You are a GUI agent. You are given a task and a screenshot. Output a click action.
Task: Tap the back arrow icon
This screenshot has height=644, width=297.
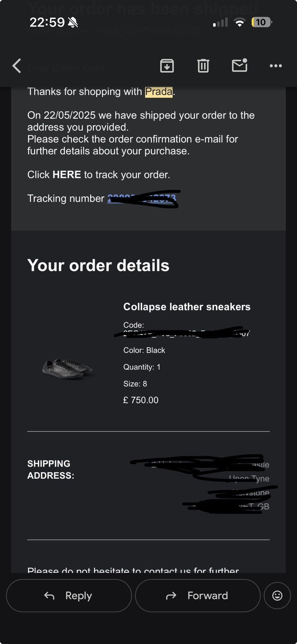coord(17,66)
